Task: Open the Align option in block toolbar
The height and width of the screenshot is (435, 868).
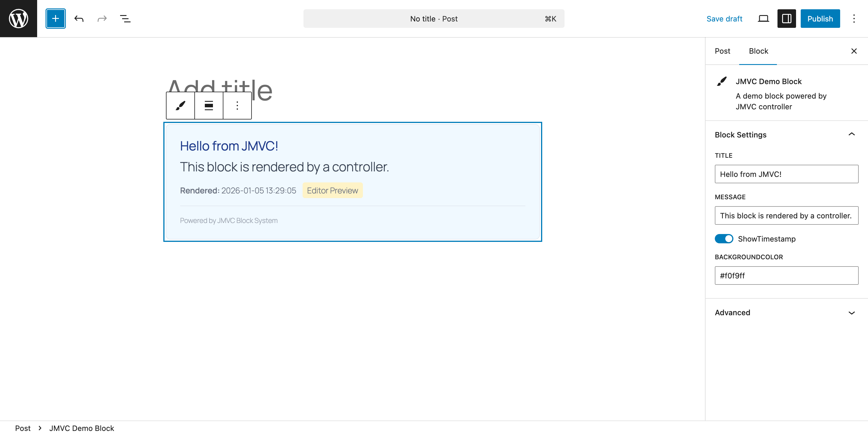Action: pos(209,106)
